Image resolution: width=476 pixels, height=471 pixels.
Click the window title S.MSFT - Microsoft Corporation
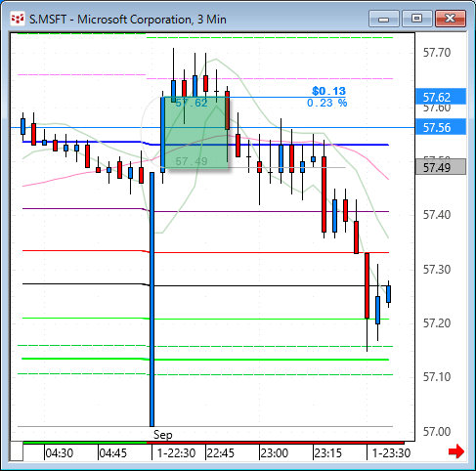tap(128, 20)
